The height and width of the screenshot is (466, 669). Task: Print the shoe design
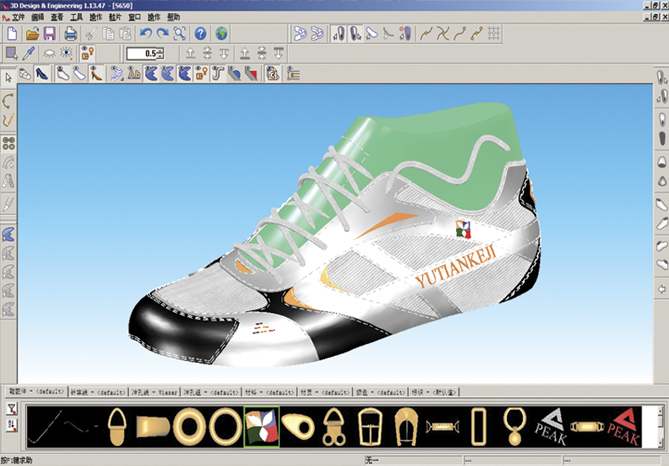(x=70, y=33)
